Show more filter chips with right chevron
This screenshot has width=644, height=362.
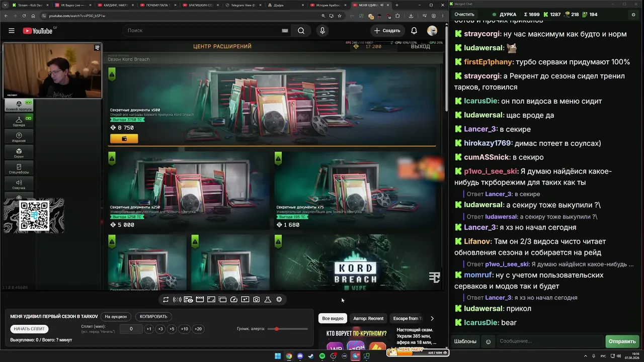[x=432, y=318]
